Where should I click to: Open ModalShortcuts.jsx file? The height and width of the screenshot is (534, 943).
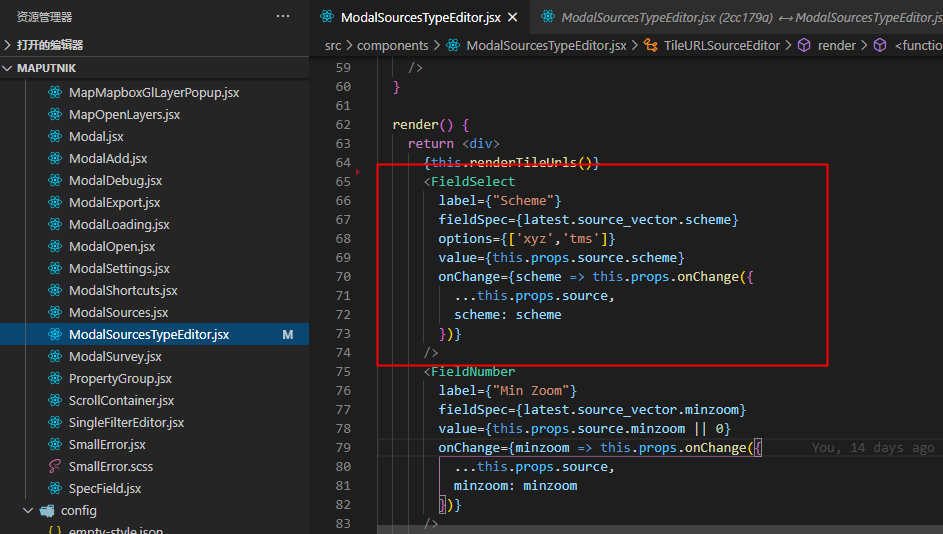123,290
